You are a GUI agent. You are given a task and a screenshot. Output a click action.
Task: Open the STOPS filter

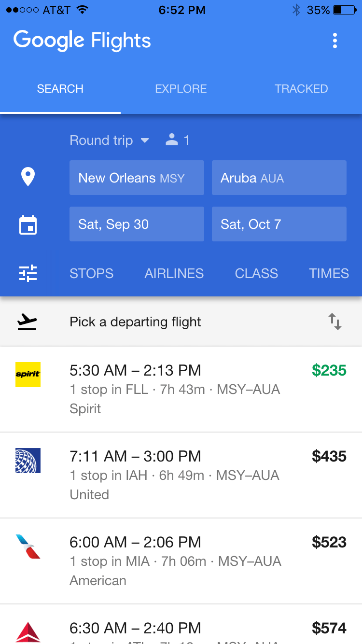coord(91,273)
